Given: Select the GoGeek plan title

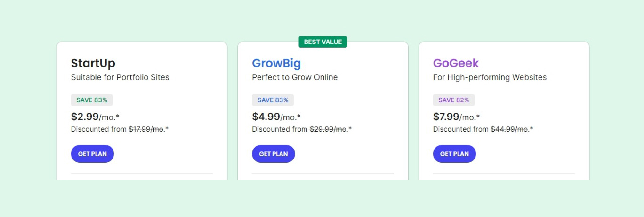Looking at the screenshot, I should pos(456,63).
